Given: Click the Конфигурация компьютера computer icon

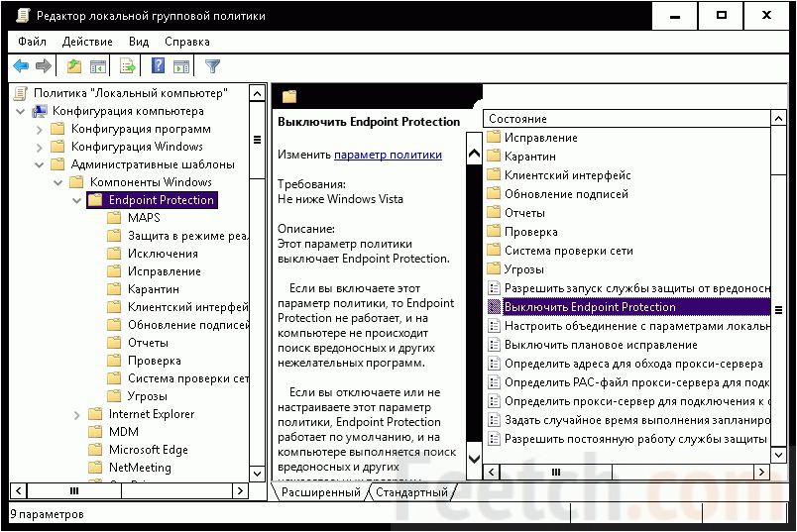Looking at the screenshot, I should [x=40, y=111].
